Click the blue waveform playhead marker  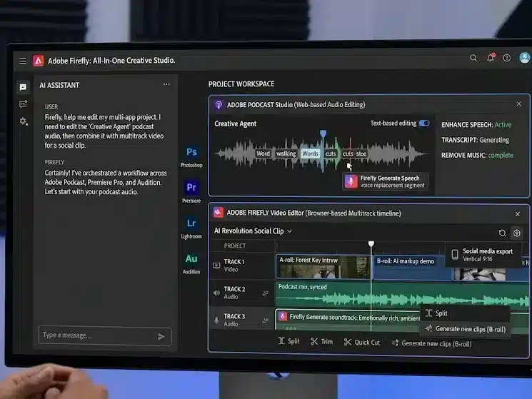[323, 133]
